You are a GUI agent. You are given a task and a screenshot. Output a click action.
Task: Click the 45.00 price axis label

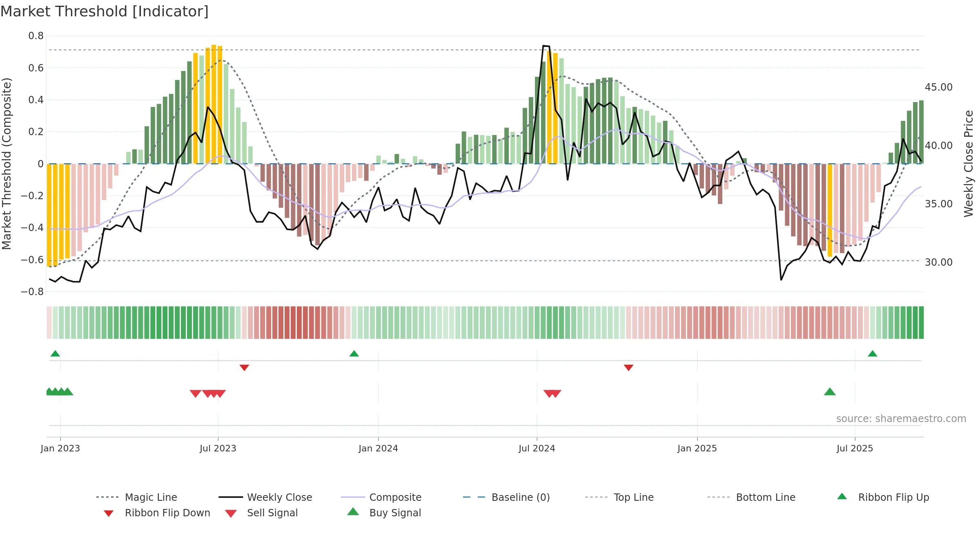tap(938, 87)
